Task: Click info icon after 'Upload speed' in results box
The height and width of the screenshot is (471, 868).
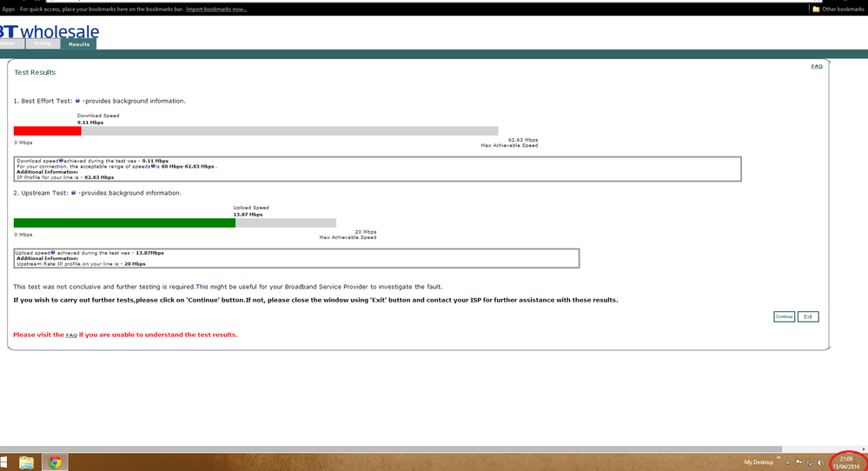Action: (53, 252)
